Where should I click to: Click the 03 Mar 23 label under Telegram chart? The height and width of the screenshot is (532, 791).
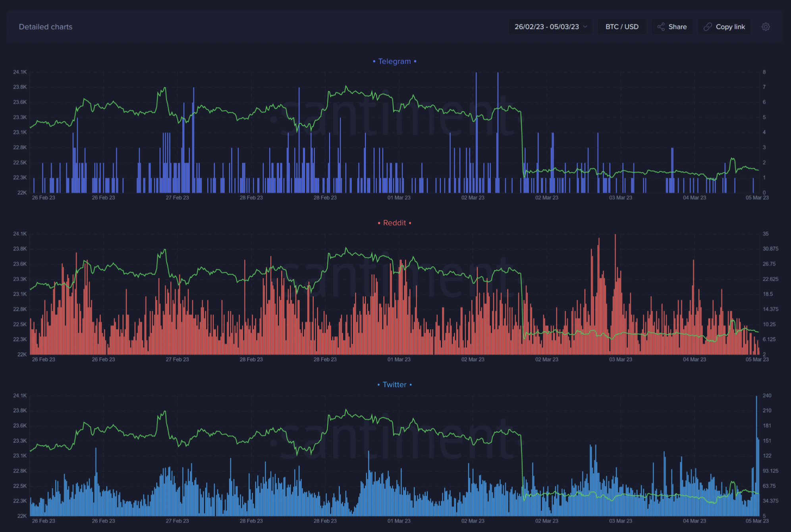coord(621,197)
